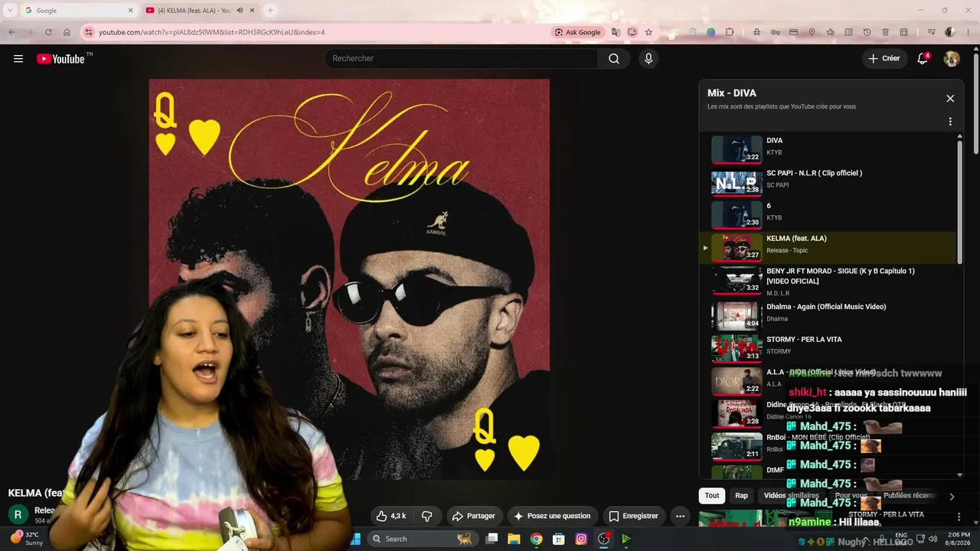Click the trash icon in the Chrome toolbar
Screen dimensions: 980x551
(885, 32)
